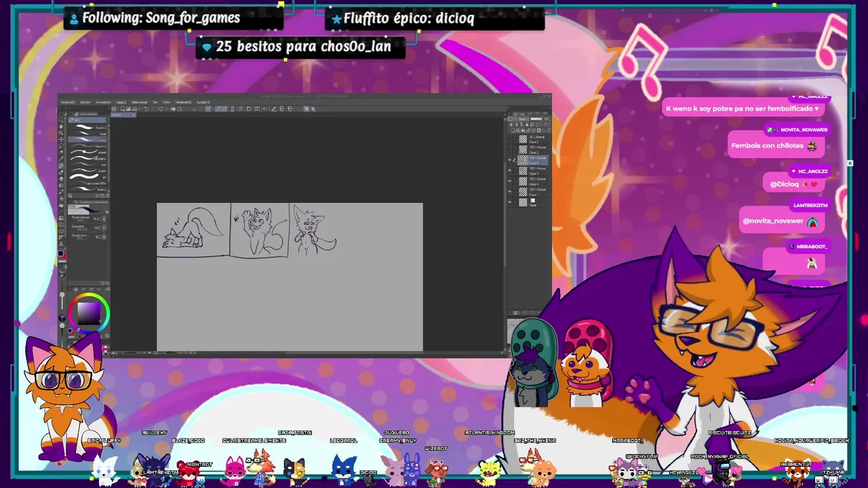The width and height of the screenshot is (868, 488).
Task: Click the Clear circle toolbar icon
Action: pyautogui.click(x=161, y=109)
